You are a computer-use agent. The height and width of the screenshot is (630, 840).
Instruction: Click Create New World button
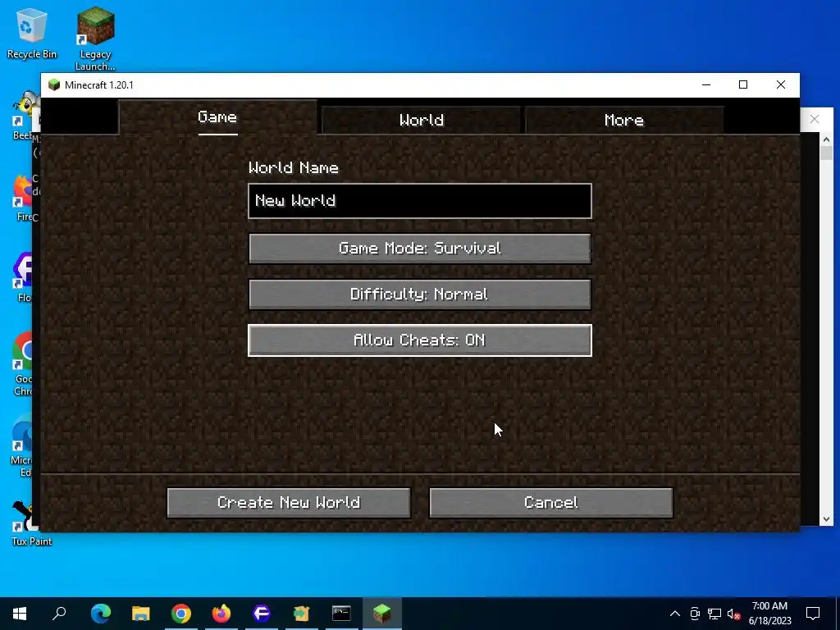click(289, 503)
